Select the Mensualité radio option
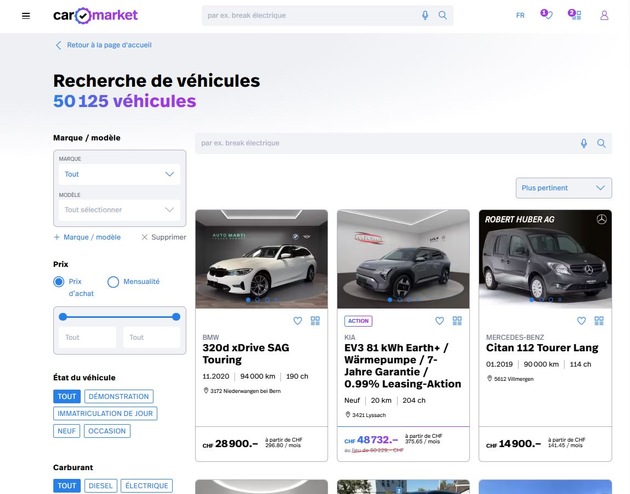 pos(113,282)
